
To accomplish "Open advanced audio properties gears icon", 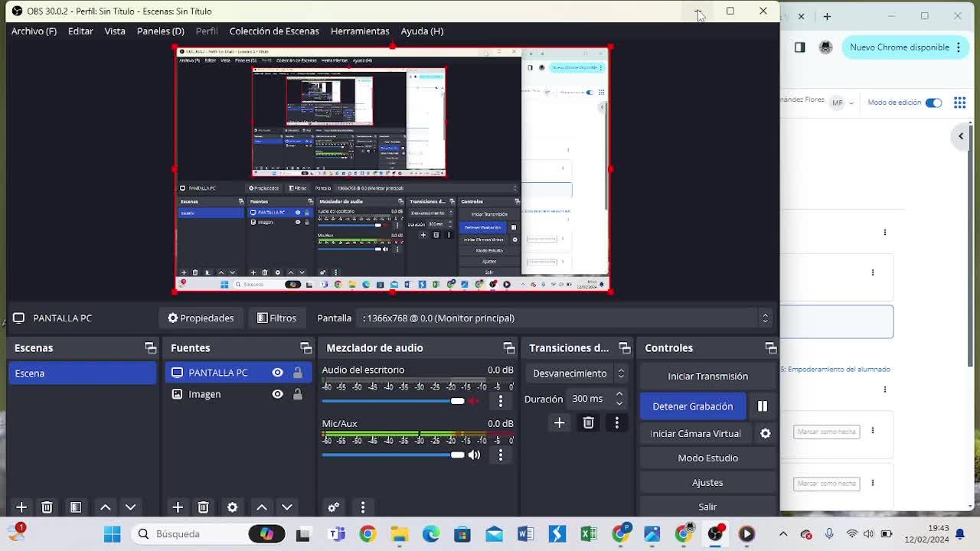I will 334,507.
